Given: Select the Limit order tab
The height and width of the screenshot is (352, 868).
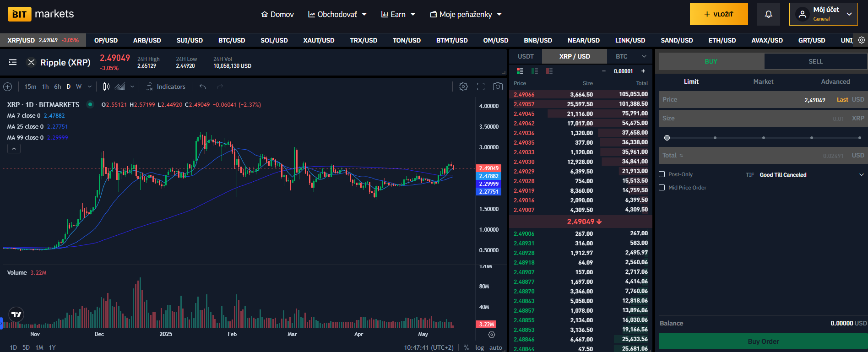Looking at the screenshot, I should pos(691,81).
